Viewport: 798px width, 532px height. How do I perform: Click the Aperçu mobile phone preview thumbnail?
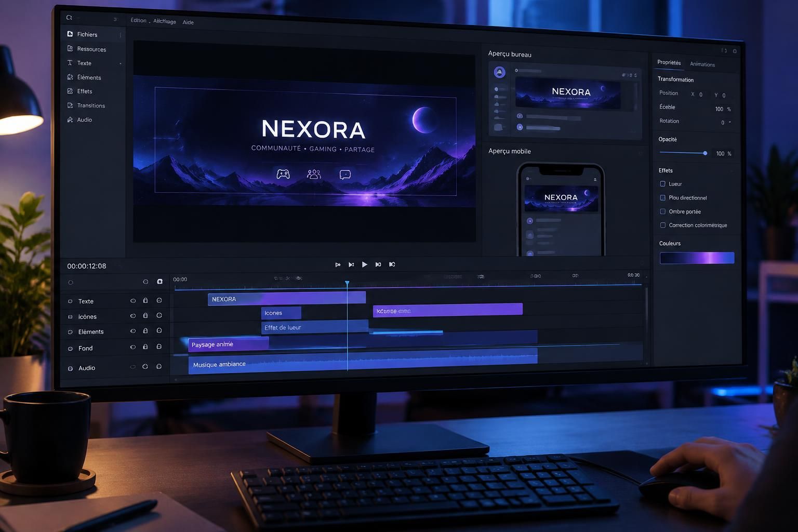click(561, 209)
